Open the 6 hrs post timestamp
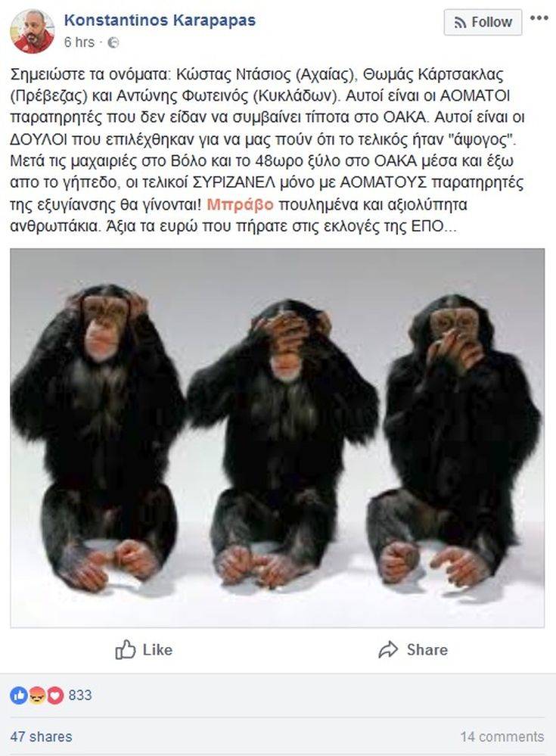 pos(79,42)
